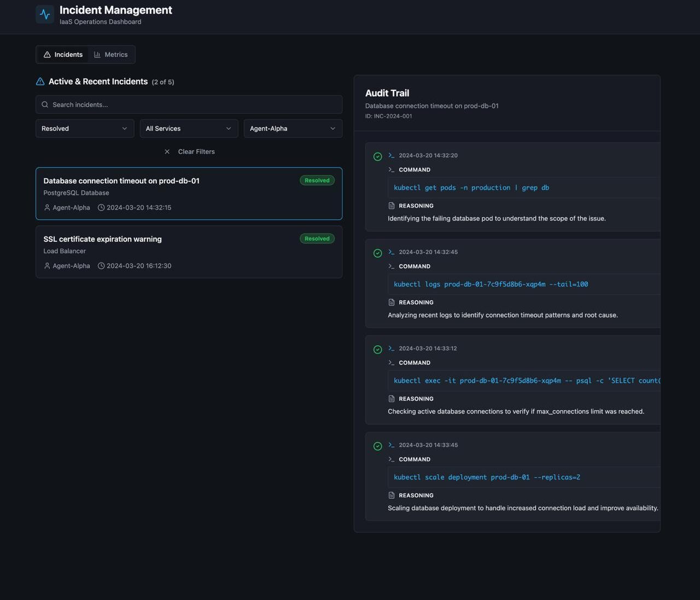Click the terminal prompt icon beside 14:32:45 timestamp
The width and height of the screenshot is (700, 600).
(391, 252)
